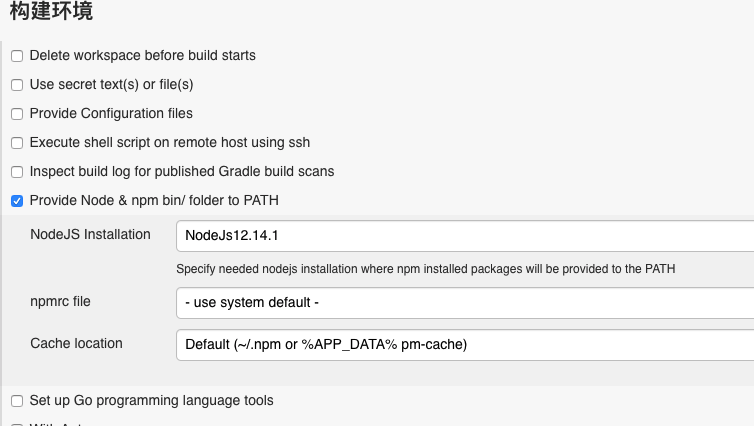754x426 pixels.
Task: Click the Set up Go tools label
Action: coord(151,401)
